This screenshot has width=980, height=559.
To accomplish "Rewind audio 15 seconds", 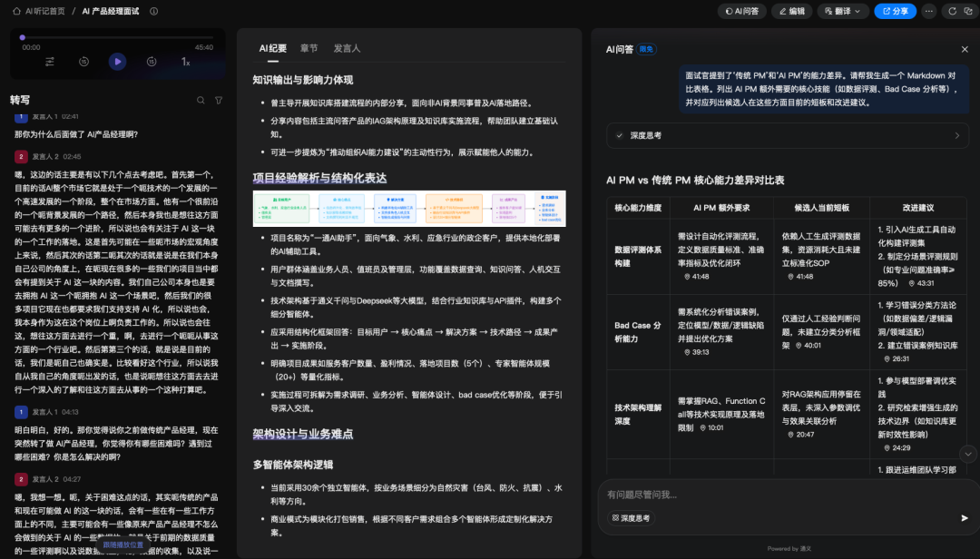I will point(83,62).
